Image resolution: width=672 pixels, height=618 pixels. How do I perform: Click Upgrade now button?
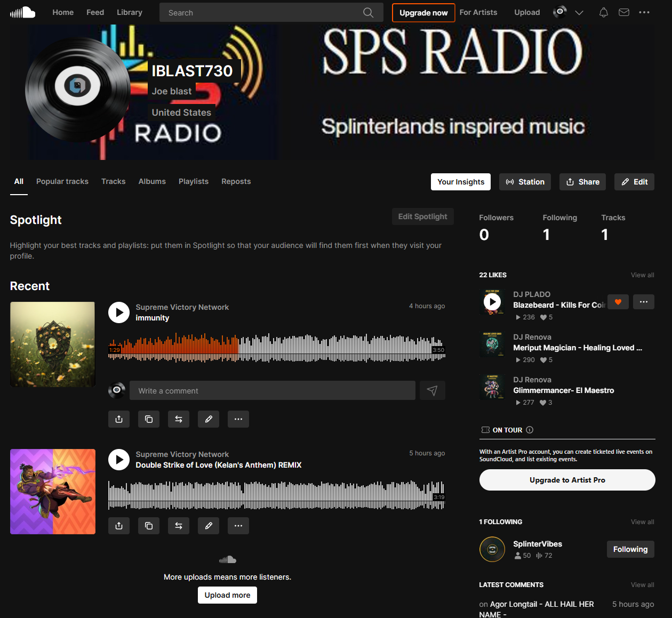423,13
